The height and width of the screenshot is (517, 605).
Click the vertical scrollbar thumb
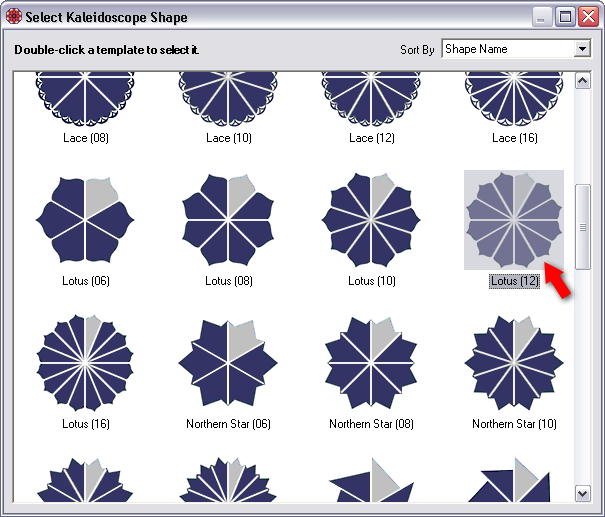tap(583, 227)
